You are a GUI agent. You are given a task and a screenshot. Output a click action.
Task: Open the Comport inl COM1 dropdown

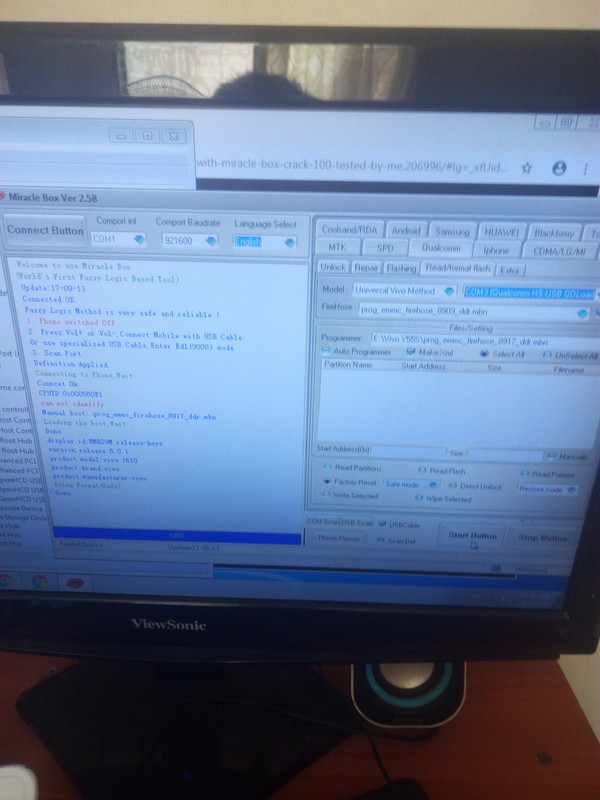[x=118, y=239]
